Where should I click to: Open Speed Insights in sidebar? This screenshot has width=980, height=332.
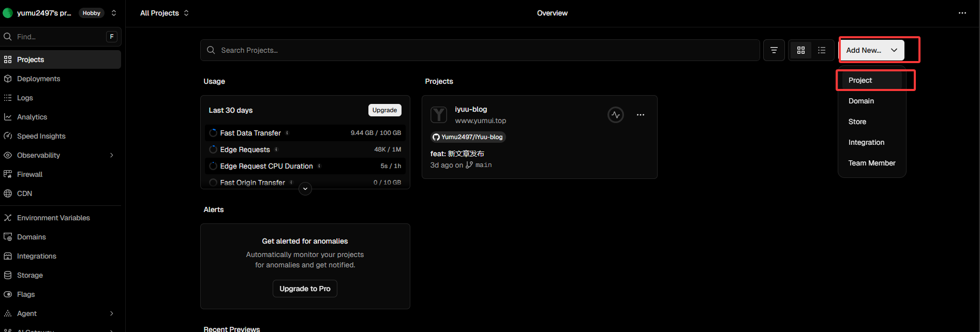[x=41, y=136]
